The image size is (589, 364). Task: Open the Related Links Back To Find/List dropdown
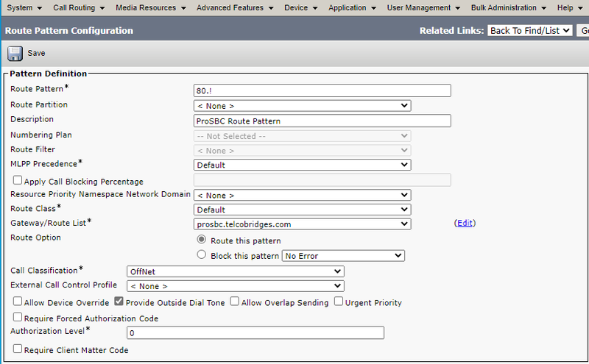(529, 31)
